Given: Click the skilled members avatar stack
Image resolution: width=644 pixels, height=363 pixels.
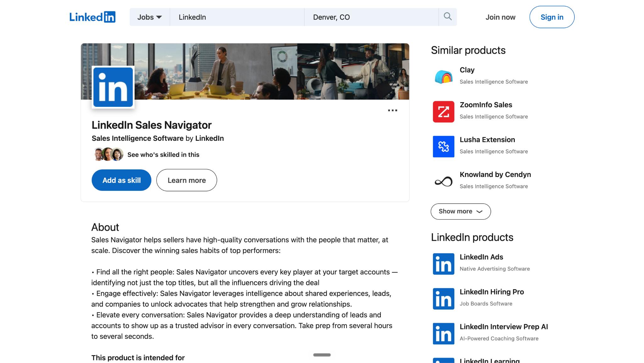Looking at the screenshot, I should (x=108, y=154).
